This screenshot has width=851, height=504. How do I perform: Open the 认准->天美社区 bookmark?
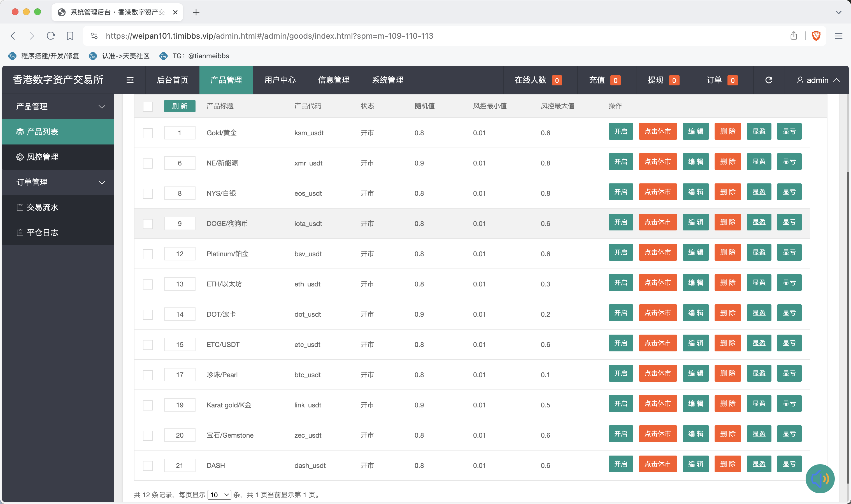(119, 56)
